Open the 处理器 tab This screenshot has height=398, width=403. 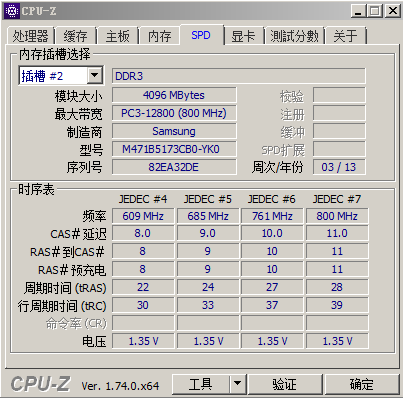pyautogui.click(x=31, y=36)
